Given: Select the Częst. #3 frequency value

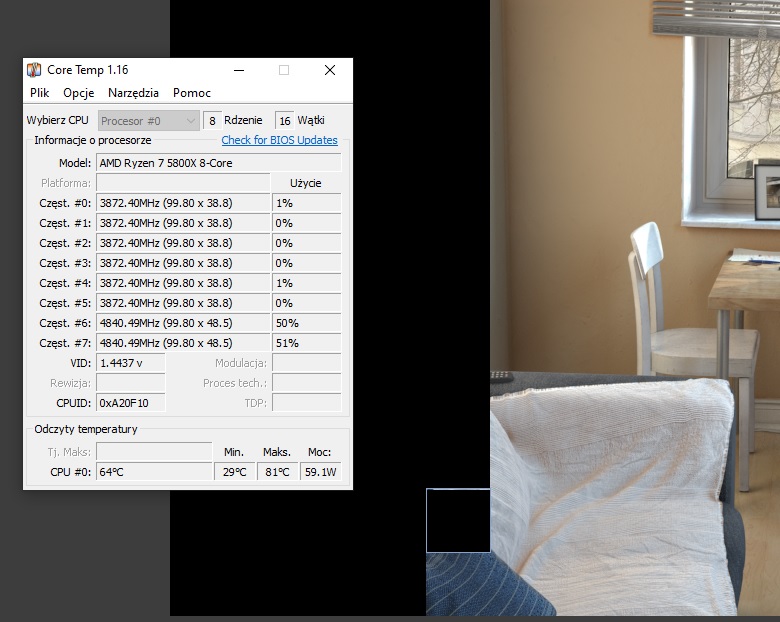Looking at the screenshot, I should (x=183, y=263).
